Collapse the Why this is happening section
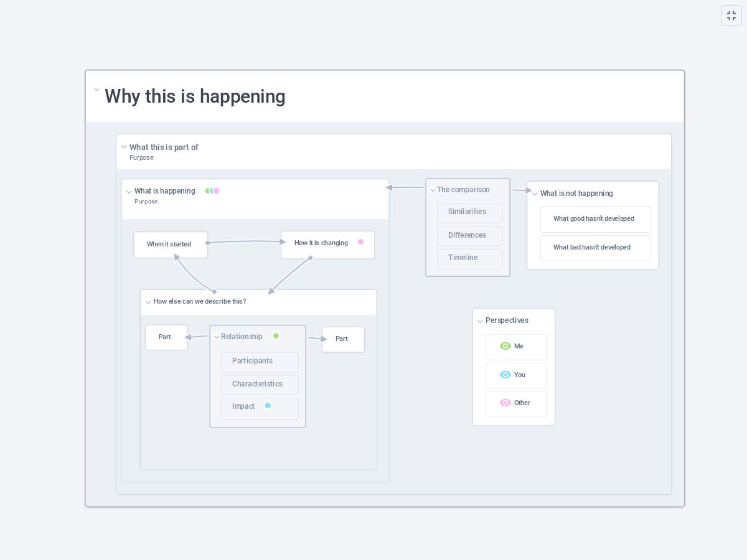This screenshot has width=747, height=560. (96, 90)
